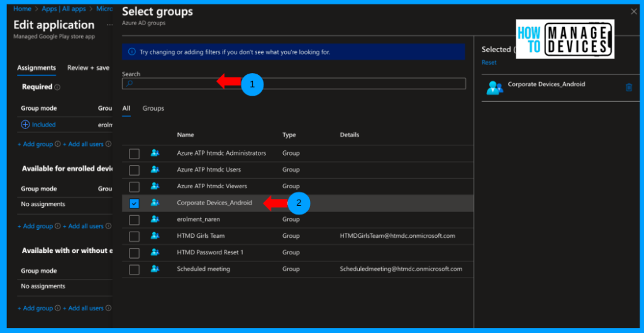Close the Select groups panel

[x=634, y=11]
